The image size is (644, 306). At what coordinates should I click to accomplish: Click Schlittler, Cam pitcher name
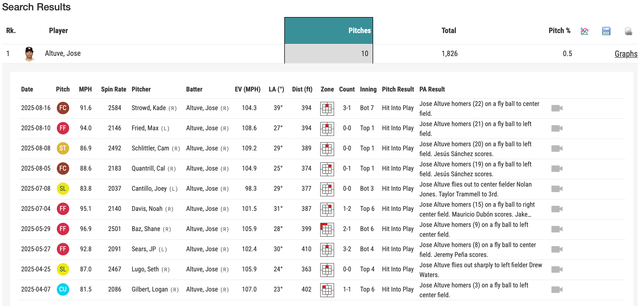[150, 148]
